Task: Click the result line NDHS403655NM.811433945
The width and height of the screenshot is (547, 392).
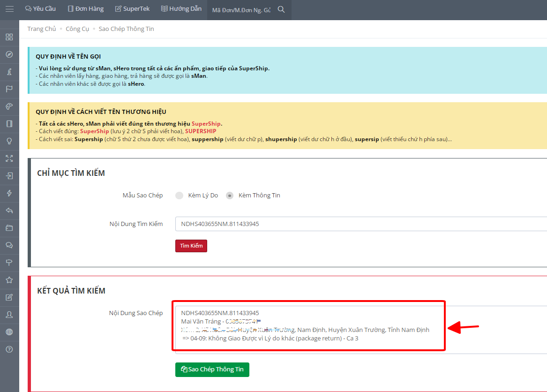Action: (220, 313)
